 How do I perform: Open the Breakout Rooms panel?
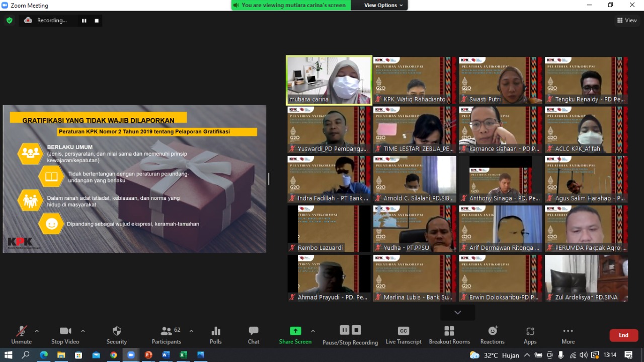[x=449, y=335]
